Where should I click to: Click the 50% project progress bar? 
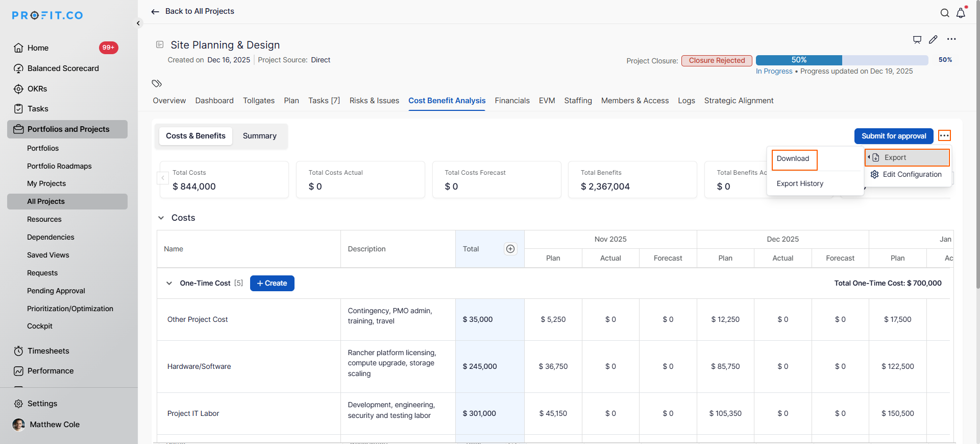842,60
